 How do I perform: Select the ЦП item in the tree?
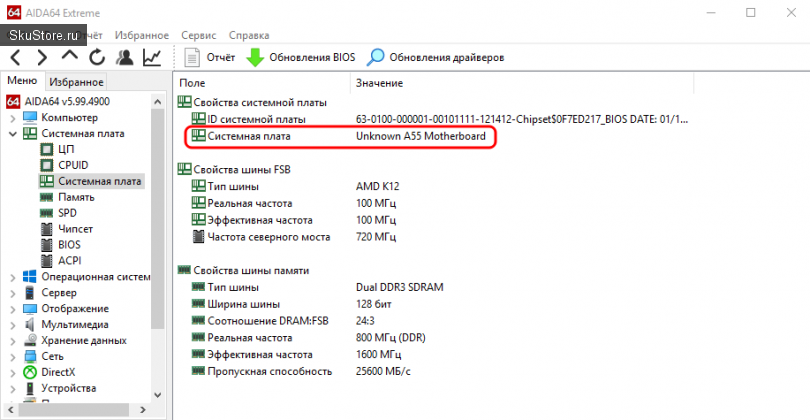point(57,149)
